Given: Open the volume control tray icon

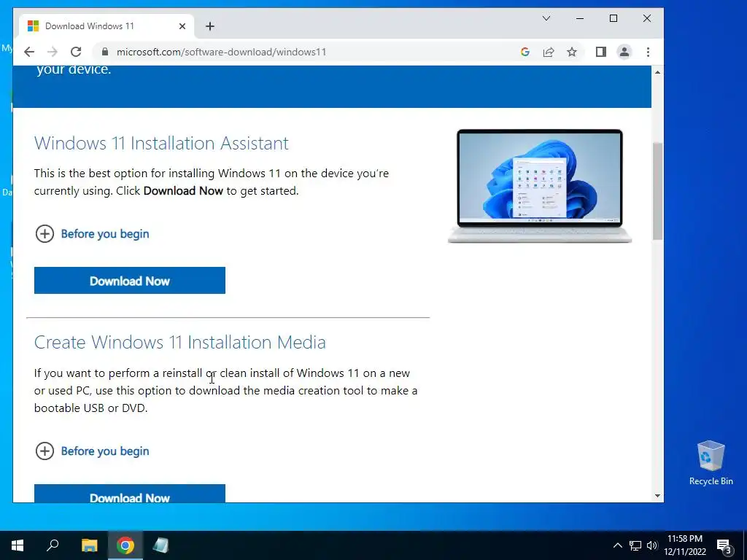Looking at the screenshot, I should [x=652, y=545].
